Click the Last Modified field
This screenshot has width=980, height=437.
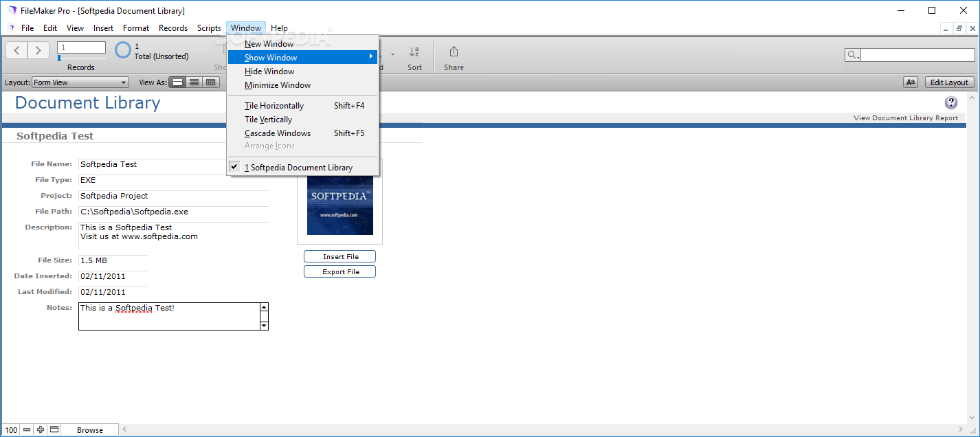point(113,292)
